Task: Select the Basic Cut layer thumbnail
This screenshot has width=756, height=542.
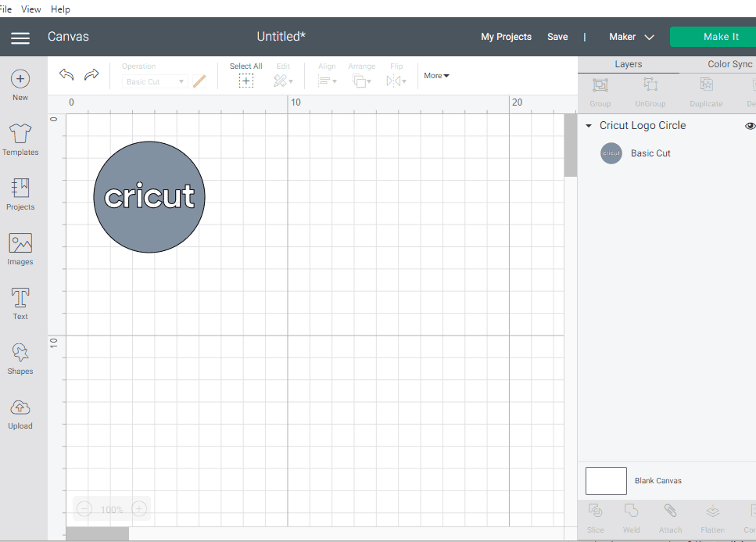Action: (x=611, y=153)
